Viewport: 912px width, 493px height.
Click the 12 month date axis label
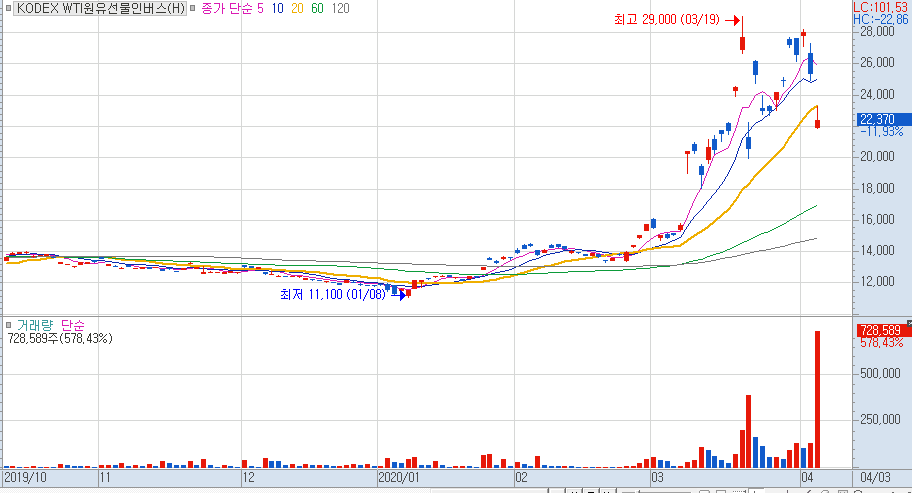248,478
